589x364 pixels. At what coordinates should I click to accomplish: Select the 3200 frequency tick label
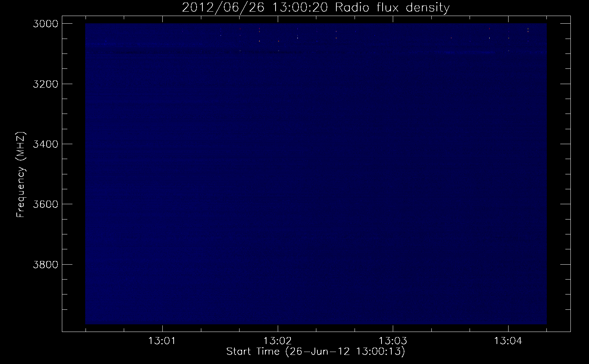[x=45, y=84]
